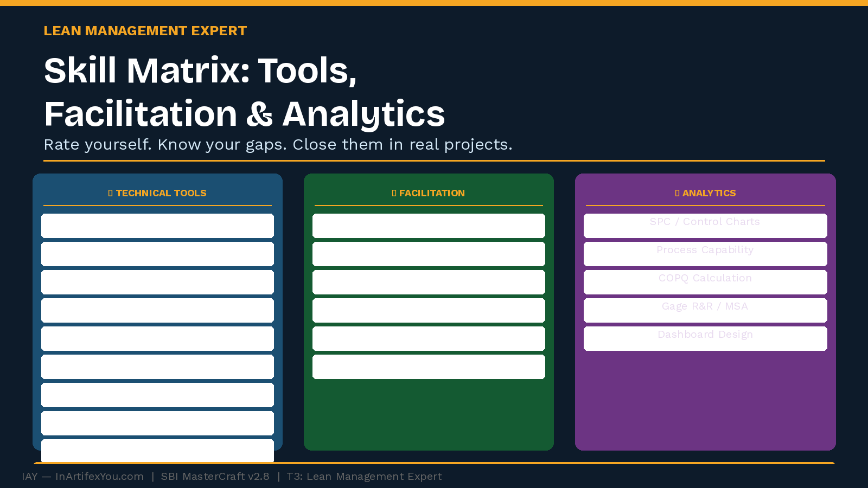Click the icon beside FACILITATION header
The height and width of the screenshot is (488, 868).
pos(394,192)
